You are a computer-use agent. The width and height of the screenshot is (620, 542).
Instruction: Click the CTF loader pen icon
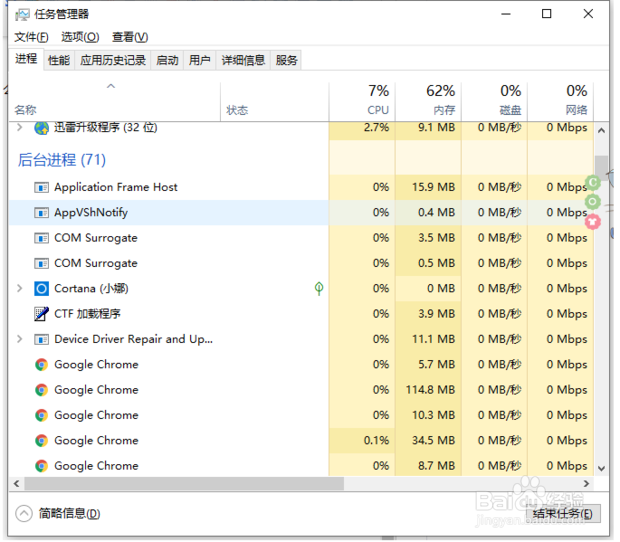42,314
